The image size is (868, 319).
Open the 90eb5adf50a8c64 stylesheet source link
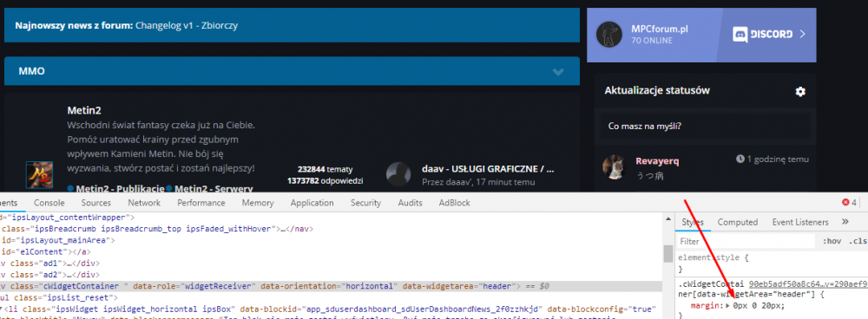pos(809,284)
